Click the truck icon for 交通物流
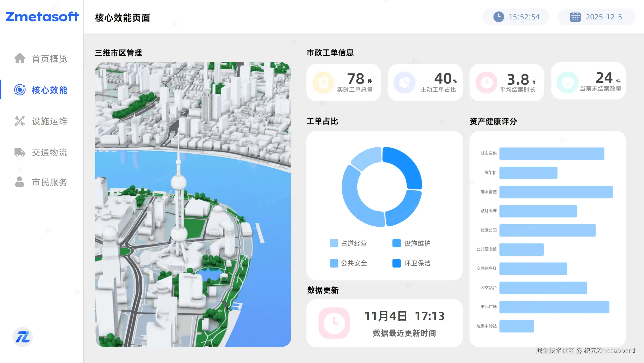644x363 pixels. pyautogui.click(x=20, y=152)
